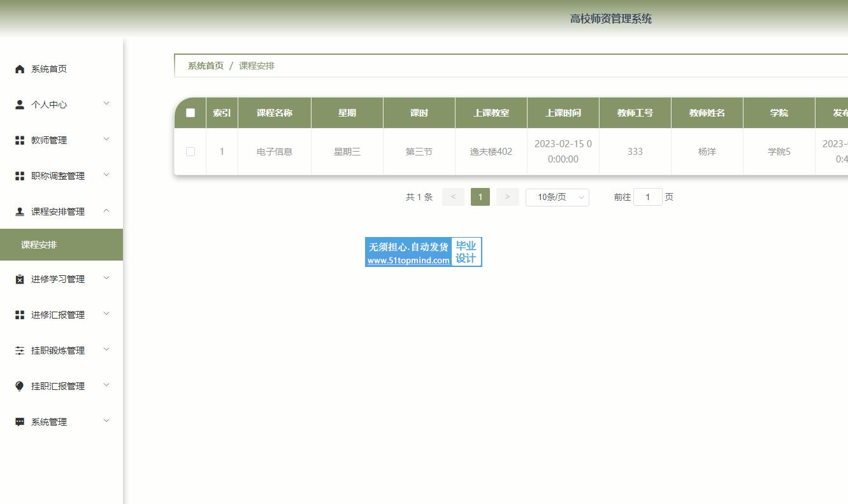Click the grid icon beside 职称调整管理
848x504 pixels.
20,176
